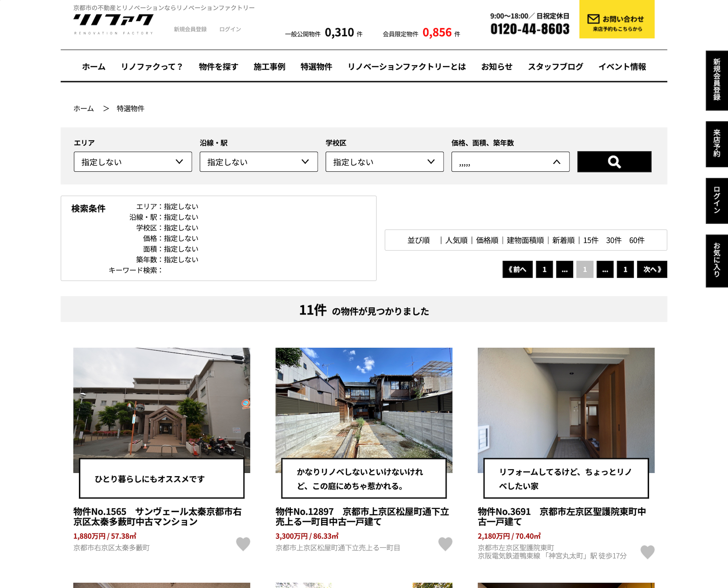
Task: Open スタッフブログ menu item
Action: click(555, 67)
